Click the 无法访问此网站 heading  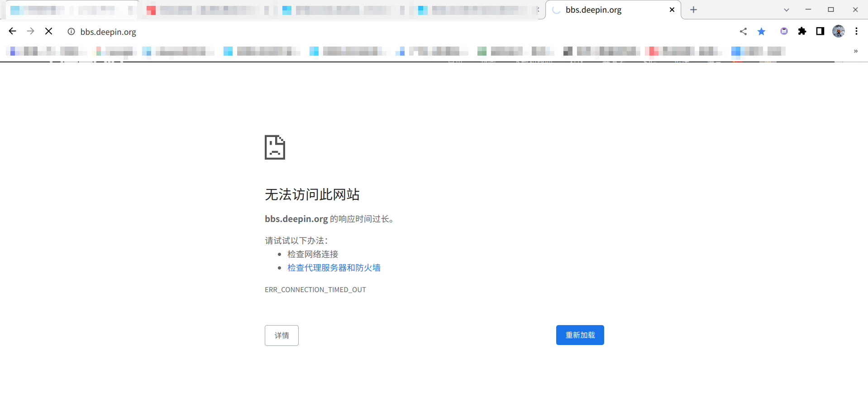click(312, 194)
